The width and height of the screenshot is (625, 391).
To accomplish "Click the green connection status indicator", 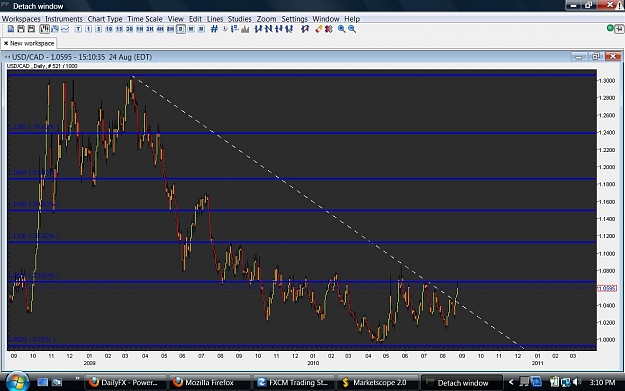I will click(x=610, y=28).
